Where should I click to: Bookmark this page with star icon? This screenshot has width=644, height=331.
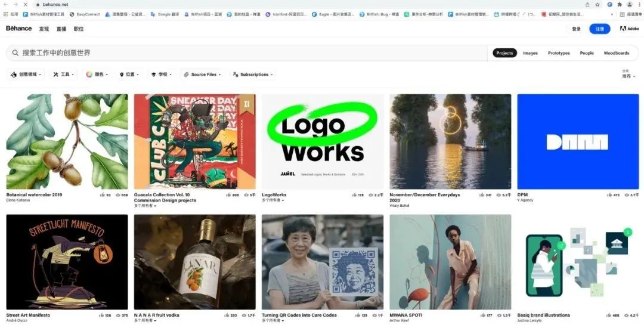tap(597, 4)
